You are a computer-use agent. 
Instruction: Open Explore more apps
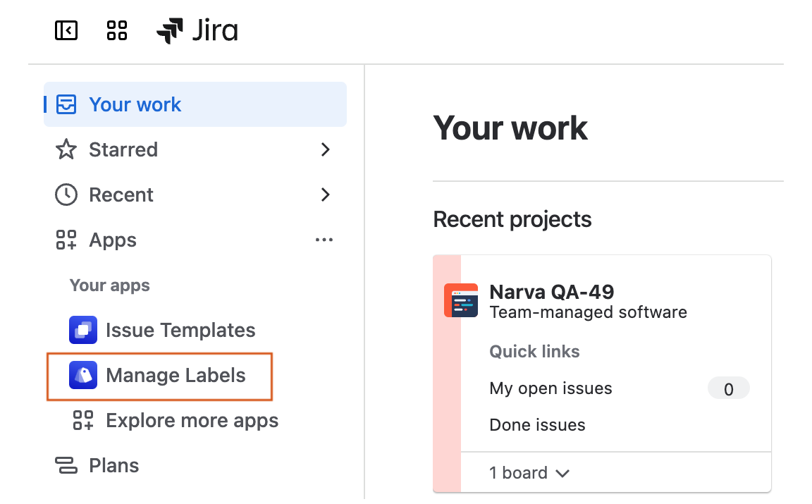192,421
